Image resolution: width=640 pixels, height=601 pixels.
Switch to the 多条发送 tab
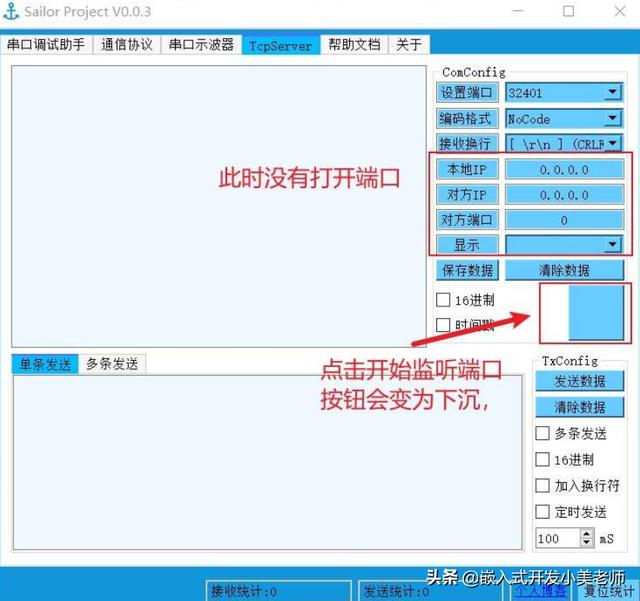pyautogui.click(x=112, y=364)
